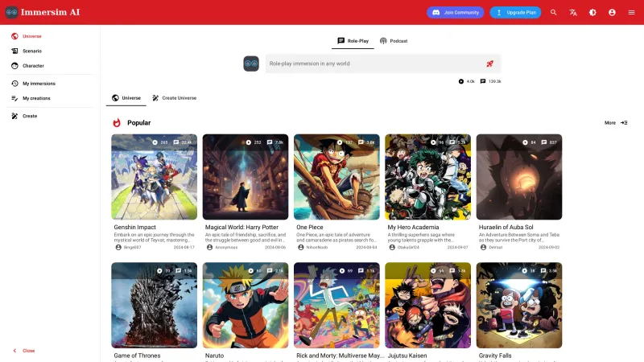
Task: Open the Jujutsu Kaisen thumbnail
Action: (428, 306)
